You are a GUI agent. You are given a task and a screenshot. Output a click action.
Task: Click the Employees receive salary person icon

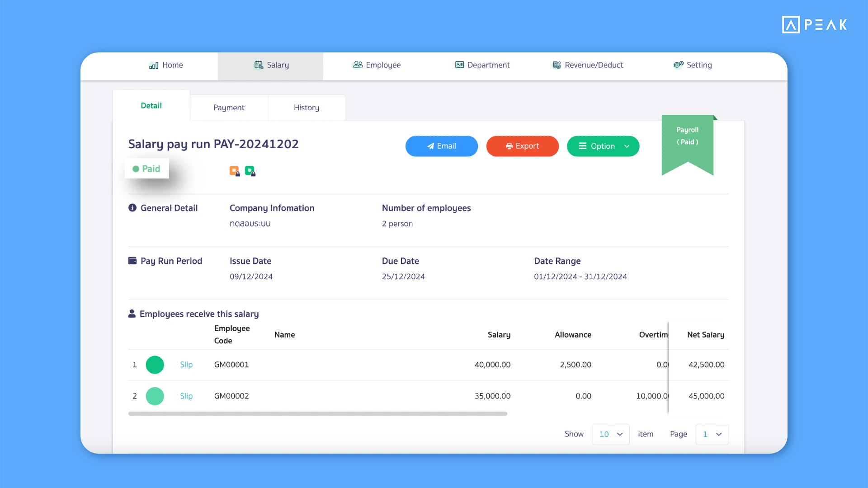coord(132,314)
